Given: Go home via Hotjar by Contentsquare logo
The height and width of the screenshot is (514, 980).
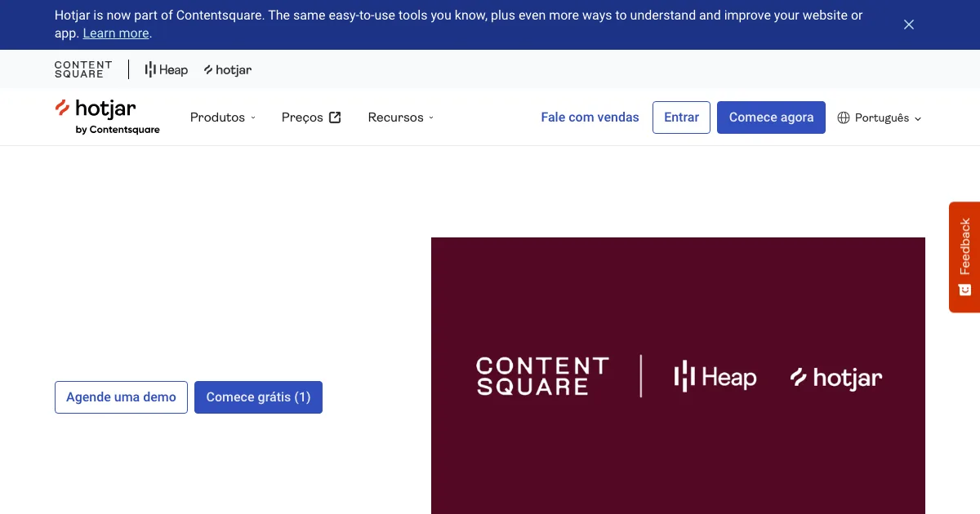Looking at the screenshot, I should tap(107, 117).
